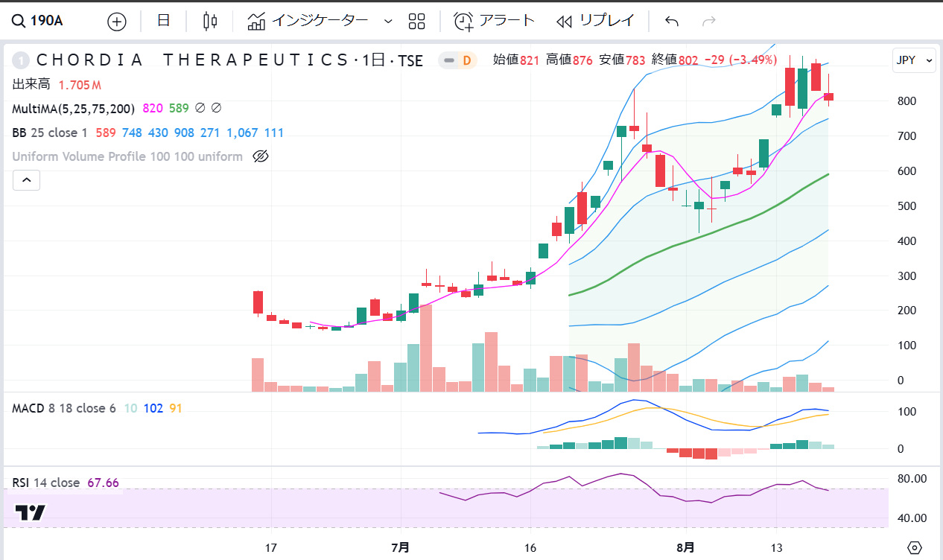Click the −29 (−3.49%) change value
This screenshot has width=943, height=560.
pos(739,60)
